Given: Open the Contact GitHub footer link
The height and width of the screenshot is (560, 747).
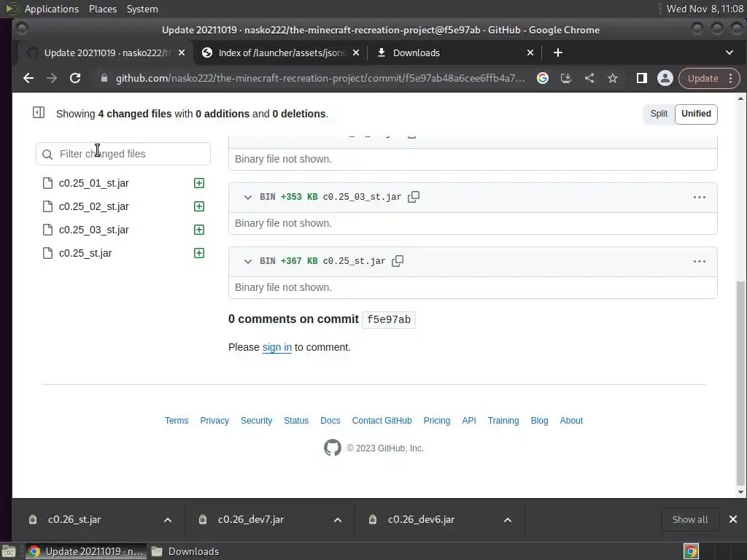Looking at the screenshot, I should coord(382,421).
